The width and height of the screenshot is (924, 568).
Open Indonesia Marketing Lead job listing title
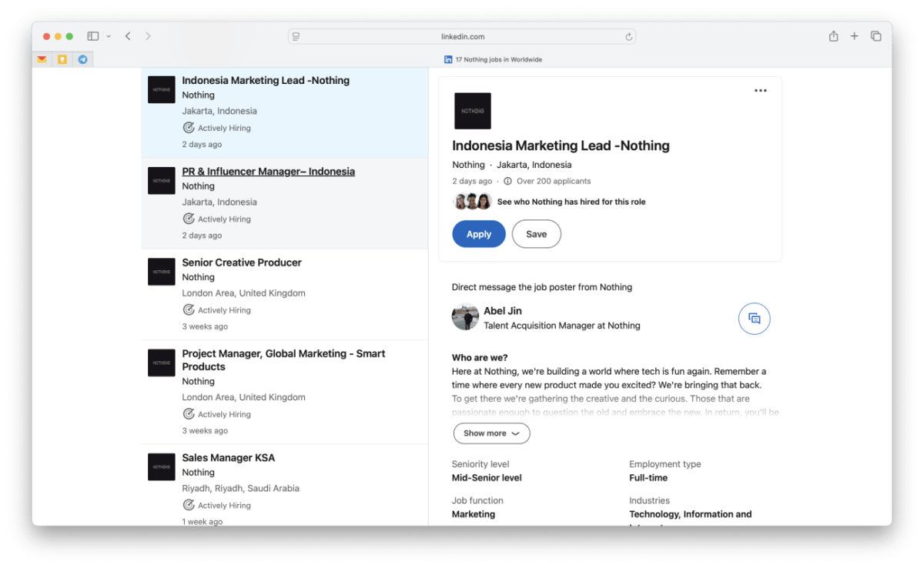[x=266, y=80]
